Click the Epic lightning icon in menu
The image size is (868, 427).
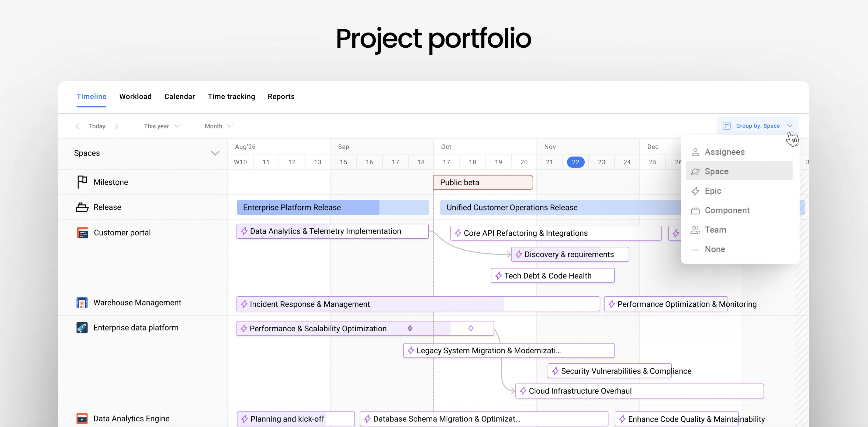point(695,191)
